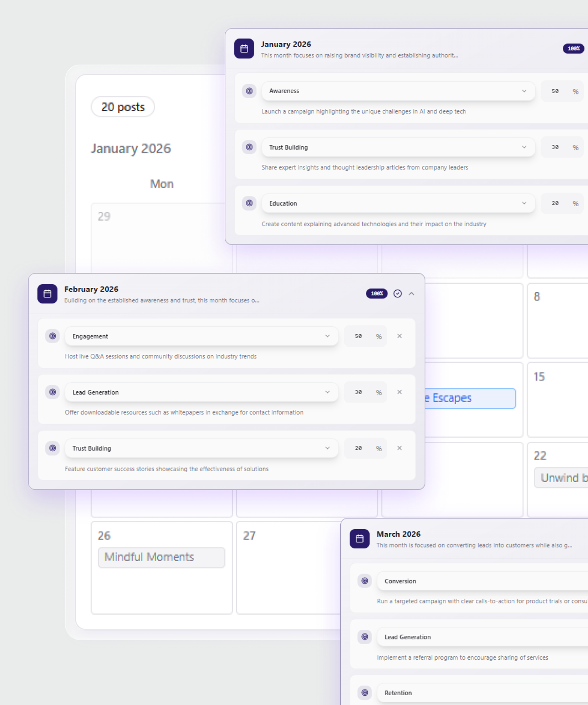Collapse the February 2026 panel
The height and width of the screenshot is (705, 588).
click(412, 294)
